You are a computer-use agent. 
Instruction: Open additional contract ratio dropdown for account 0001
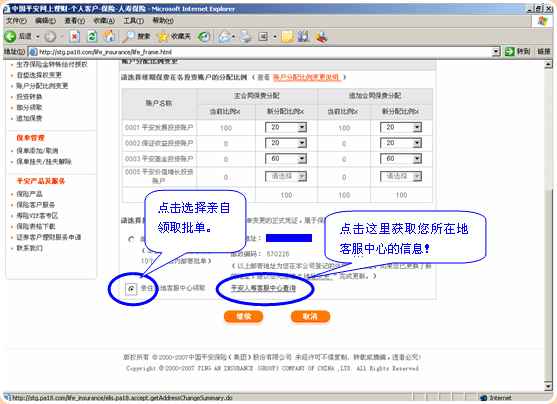click(417, 127)
